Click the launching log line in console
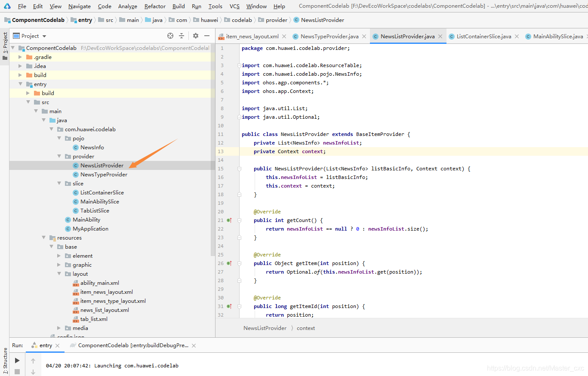Screen dimensions: 588x376 [x=112, y=366]
